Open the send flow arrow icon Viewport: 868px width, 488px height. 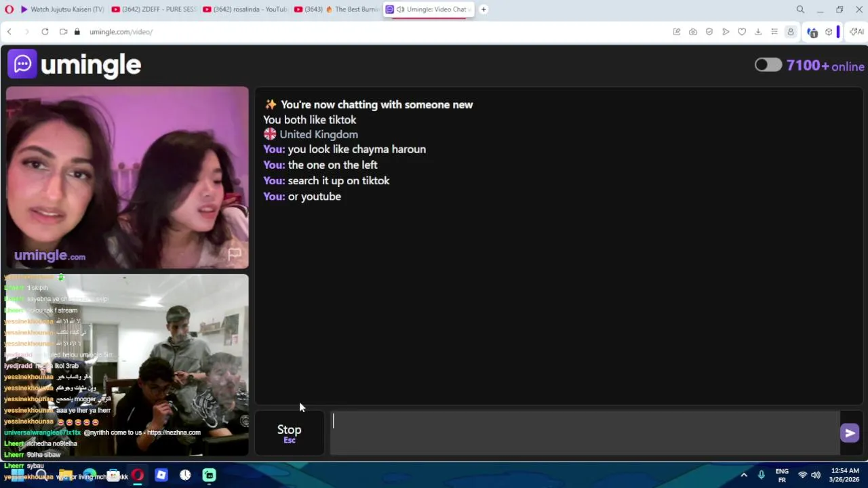(x=726, y=32)
